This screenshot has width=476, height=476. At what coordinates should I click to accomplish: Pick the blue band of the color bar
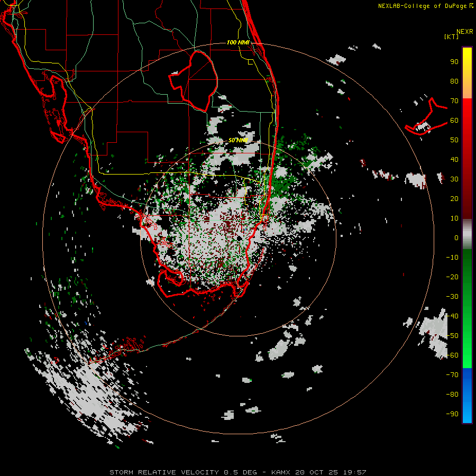[x=467, y=396]
